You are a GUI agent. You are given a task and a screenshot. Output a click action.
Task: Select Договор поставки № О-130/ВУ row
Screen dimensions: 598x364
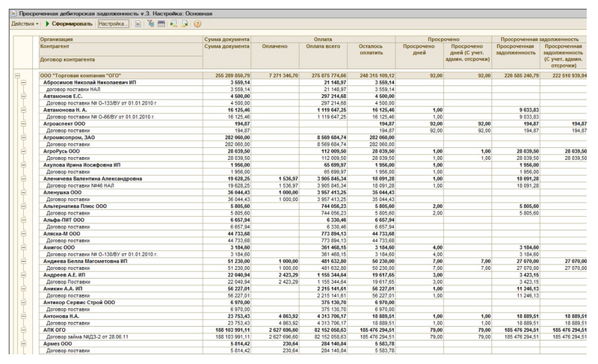(x=121, y=254)
